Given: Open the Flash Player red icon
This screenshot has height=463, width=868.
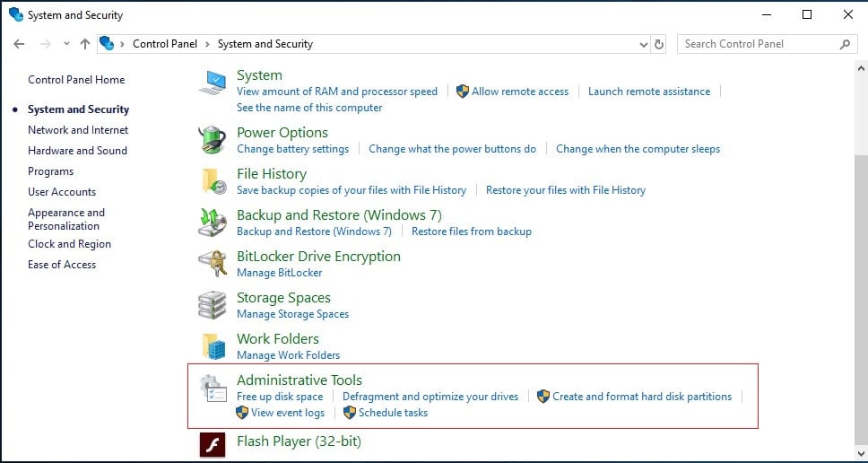Looking at the screenshot, I should [x=213, y=445].
